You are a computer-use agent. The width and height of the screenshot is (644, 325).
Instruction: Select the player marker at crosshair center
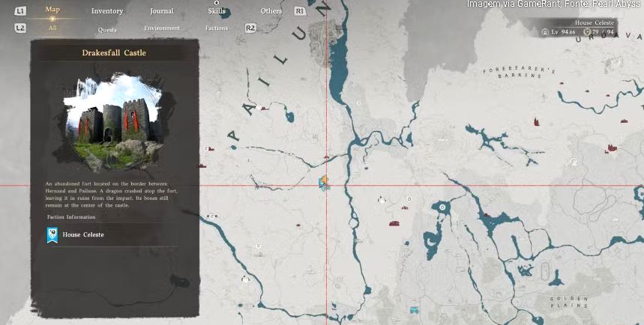click(x=325, y=183)
